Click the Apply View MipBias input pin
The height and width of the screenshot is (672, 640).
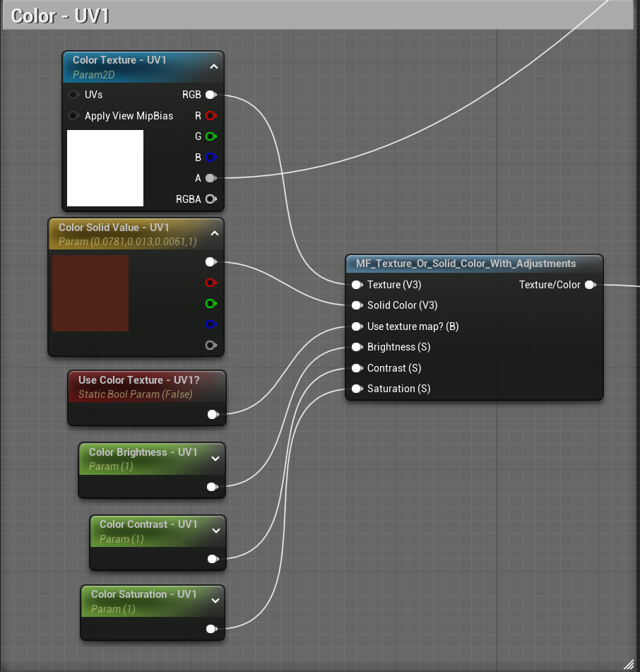pos(73,116)
